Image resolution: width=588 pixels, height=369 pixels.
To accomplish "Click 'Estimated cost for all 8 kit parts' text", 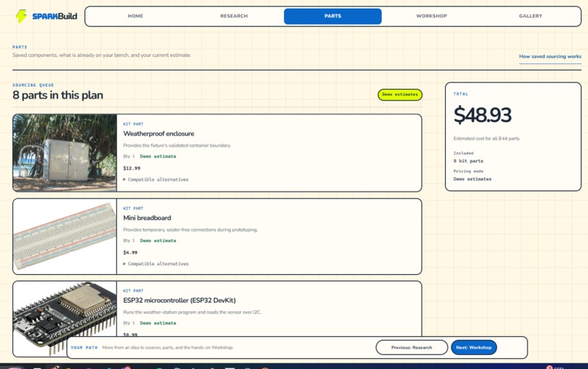I will [x=487, y=139].
